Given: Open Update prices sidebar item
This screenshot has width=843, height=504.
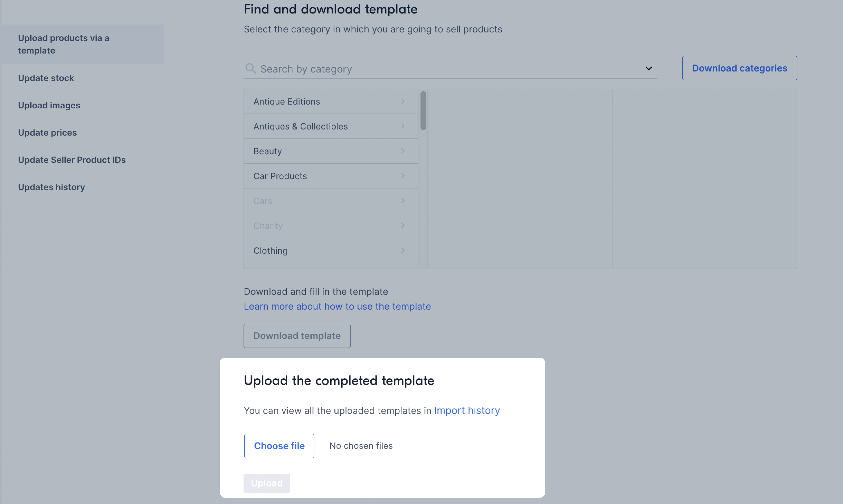Looking at the screenshot, I should click(47, 133).
